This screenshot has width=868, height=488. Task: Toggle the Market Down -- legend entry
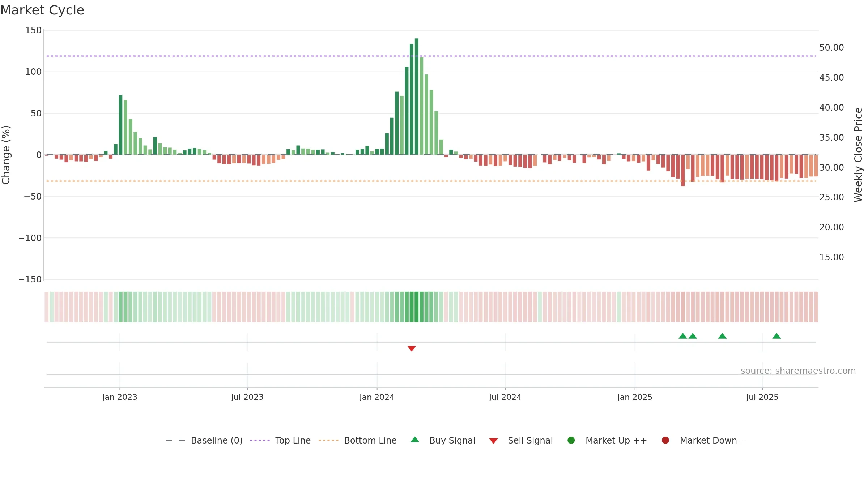coord(704,440)
